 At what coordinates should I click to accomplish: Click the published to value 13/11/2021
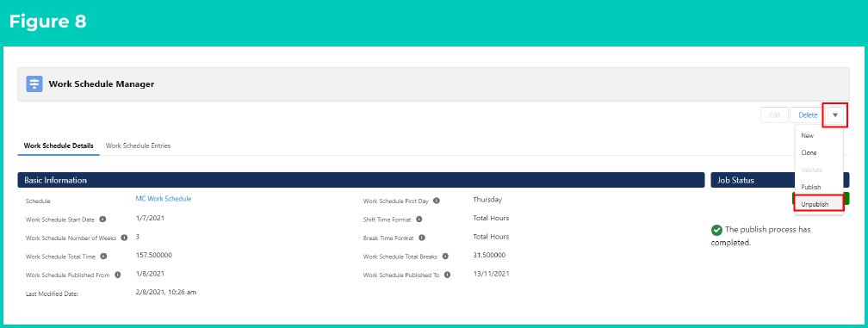coord(491,273)
